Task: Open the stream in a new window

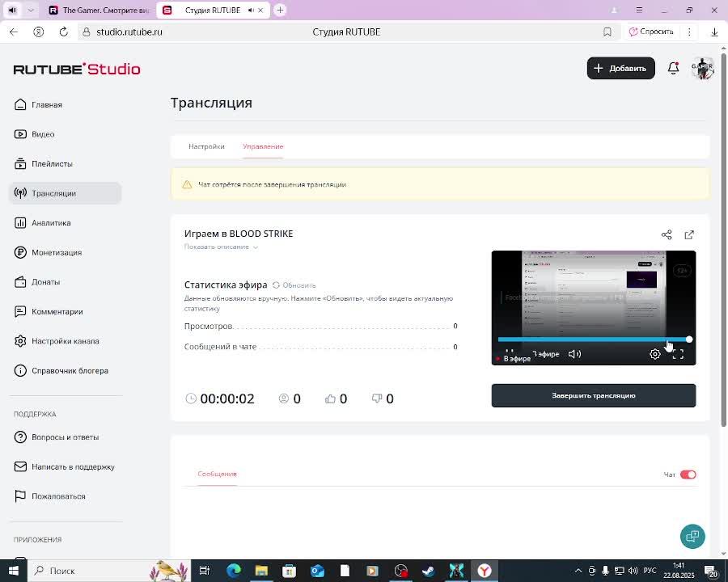Action: [689, 235]
